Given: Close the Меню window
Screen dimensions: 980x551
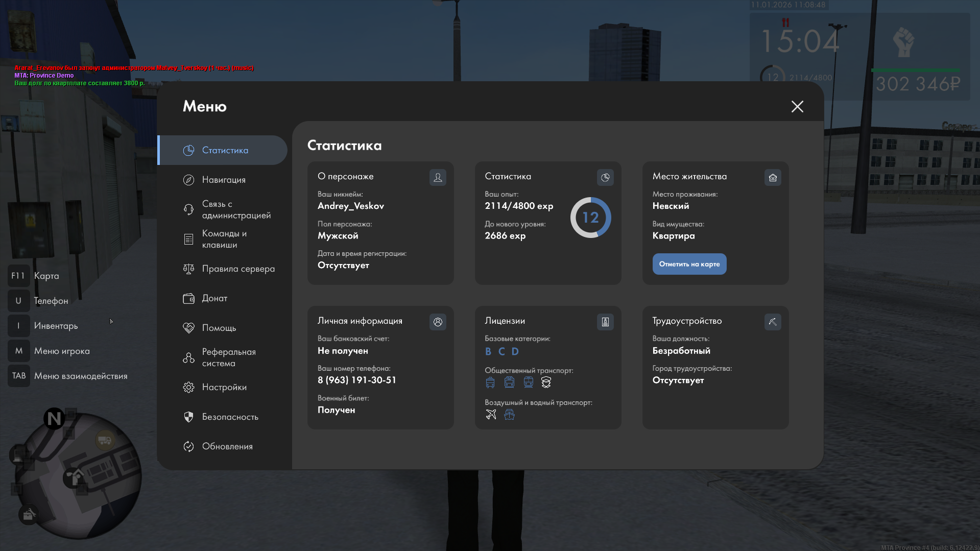Looking at the screenshot, I should (797, 106).
